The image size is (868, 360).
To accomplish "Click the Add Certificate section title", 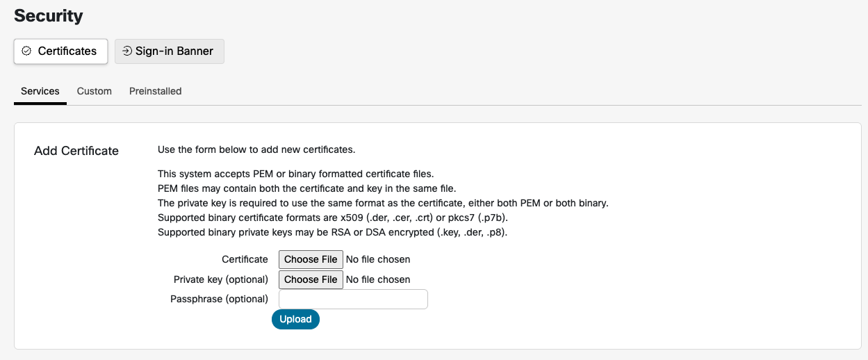I will pyautogui.click(x=76, y=151).
